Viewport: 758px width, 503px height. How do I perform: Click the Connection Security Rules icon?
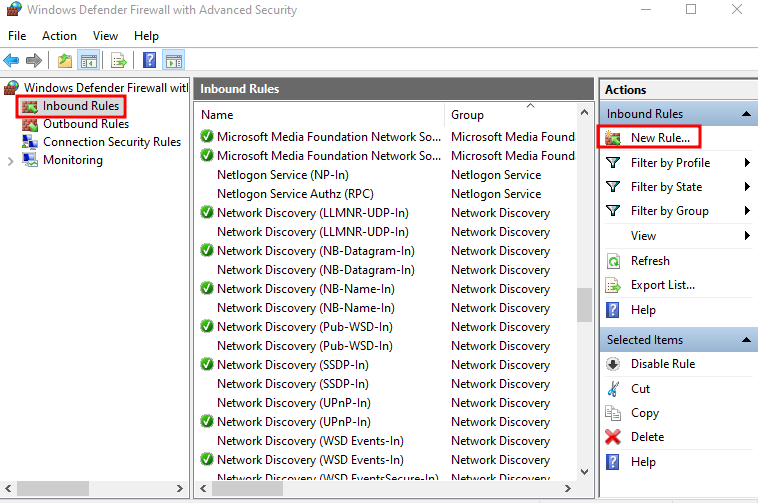(x=30, y=142)
